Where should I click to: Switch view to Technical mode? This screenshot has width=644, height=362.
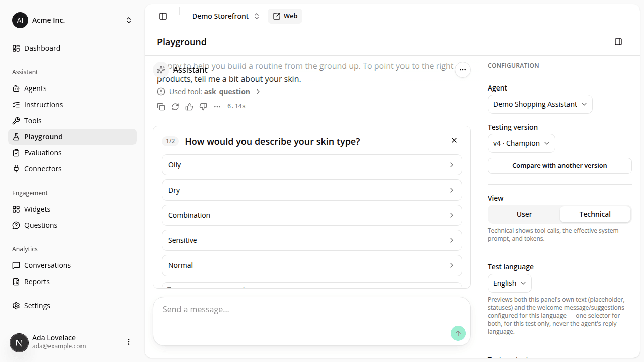(x=595, y=214)
